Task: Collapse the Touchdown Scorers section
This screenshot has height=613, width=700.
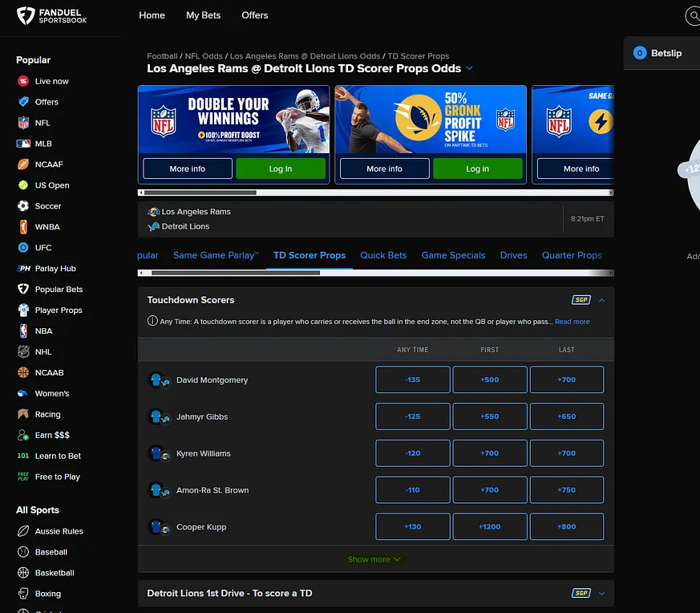Action: (602, 300)
